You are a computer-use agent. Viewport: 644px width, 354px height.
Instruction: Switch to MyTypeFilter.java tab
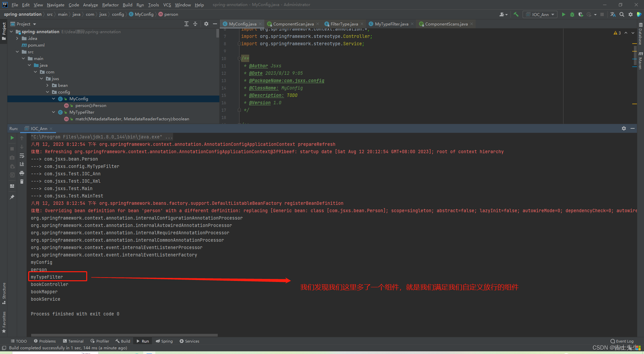[391, 24]
